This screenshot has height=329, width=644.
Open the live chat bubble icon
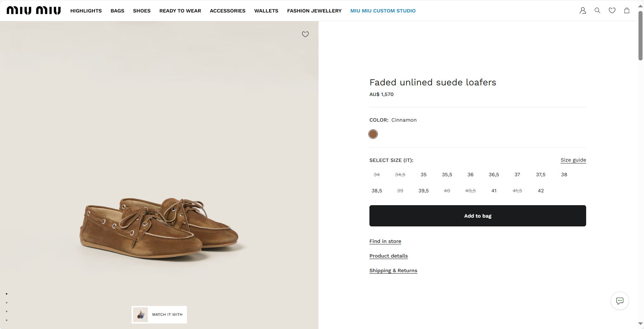pos(619,301)
